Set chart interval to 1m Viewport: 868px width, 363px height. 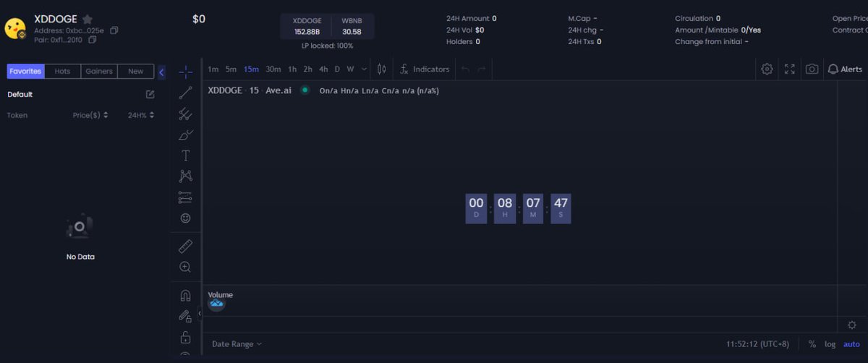coord(213,69)
